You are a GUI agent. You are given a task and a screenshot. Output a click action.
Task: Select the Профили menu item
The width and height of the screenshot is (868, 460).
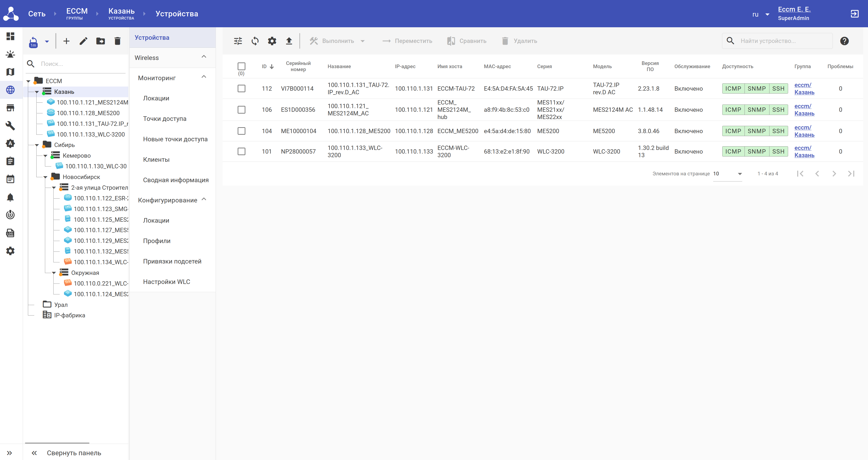pyautogui.click(x=157, y=241)
